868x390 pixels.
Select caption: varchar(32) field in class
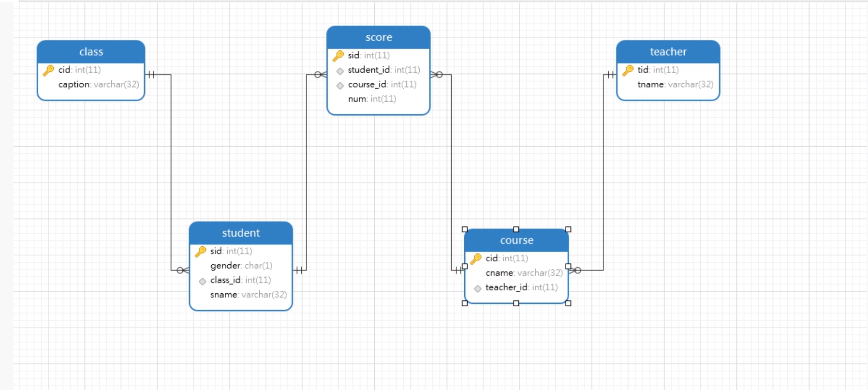click(99, 84)
